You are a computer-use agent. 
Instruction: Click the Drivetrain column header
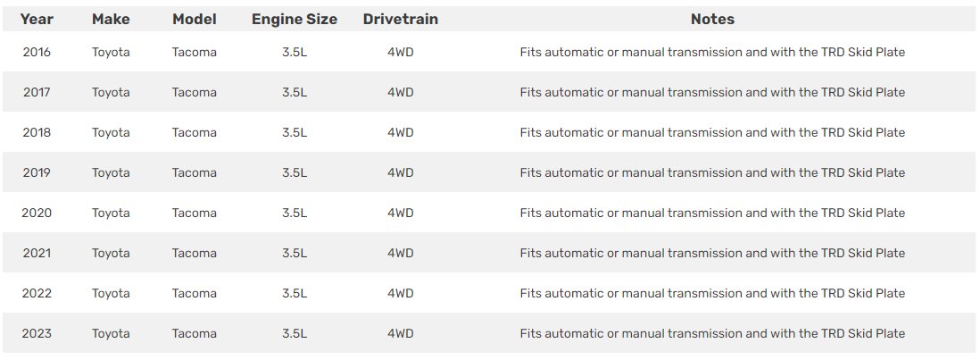[x=401, y=20]
